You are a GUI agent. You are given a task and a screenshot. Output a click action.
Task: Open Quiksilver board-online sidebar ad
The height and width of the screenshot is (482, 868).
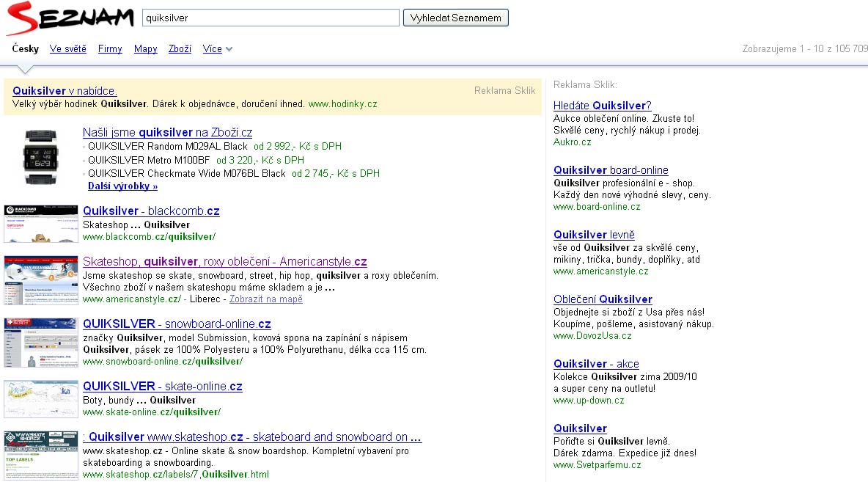[611, 170]
